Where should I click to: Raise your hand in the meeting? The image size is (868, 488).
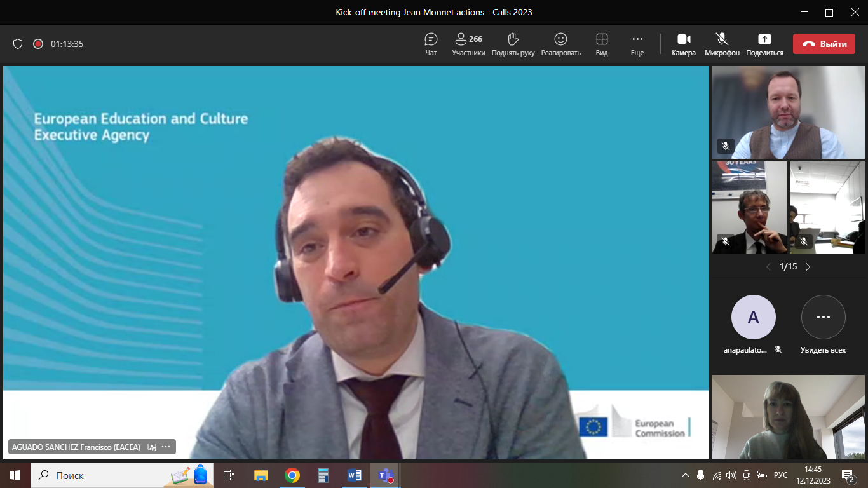coord(513,44)
